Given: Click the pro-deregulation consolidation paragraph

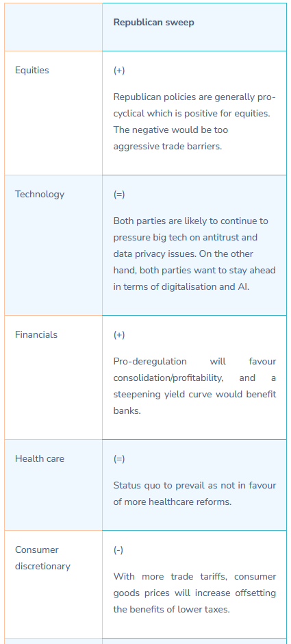Looking at the screenshot, I should (x=194, y=386).
